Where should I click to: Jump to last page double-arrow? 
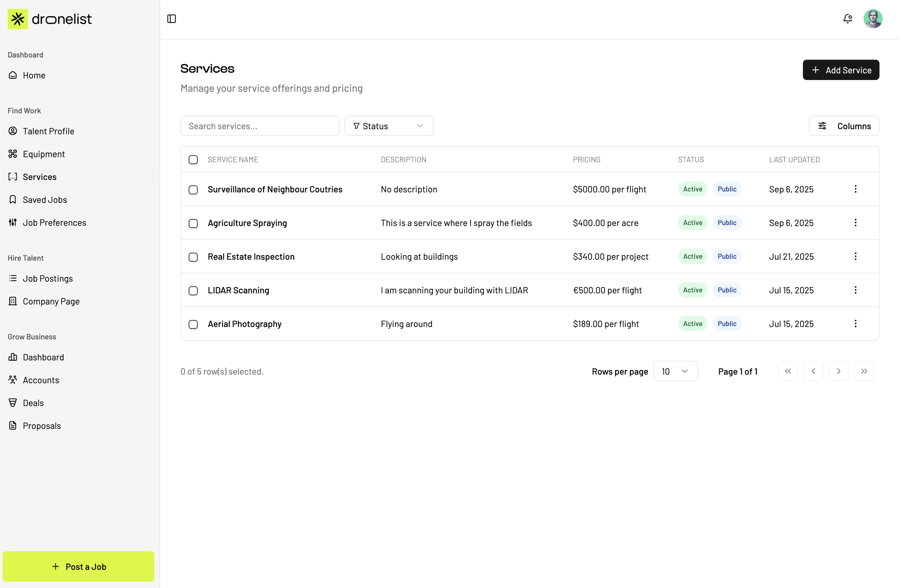pyautogui.click(x=864, y=371)
